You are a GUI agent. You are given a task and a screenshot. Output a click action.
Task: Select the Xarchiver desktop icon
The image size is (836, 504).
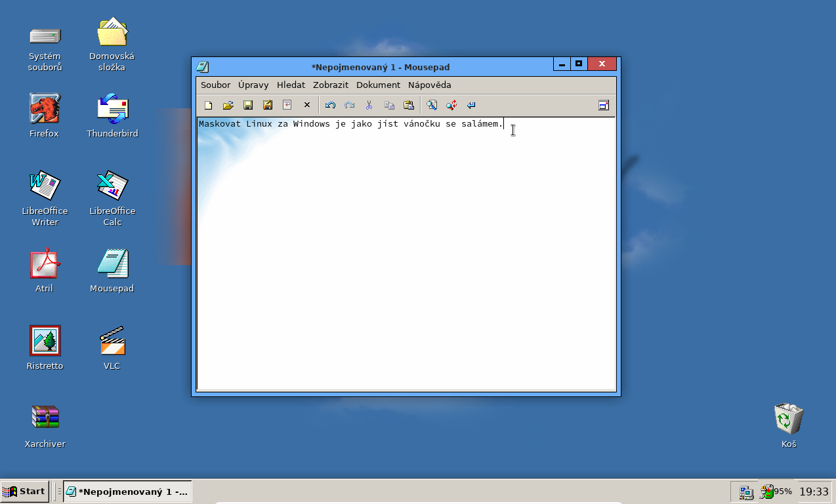tap(45, 426)
